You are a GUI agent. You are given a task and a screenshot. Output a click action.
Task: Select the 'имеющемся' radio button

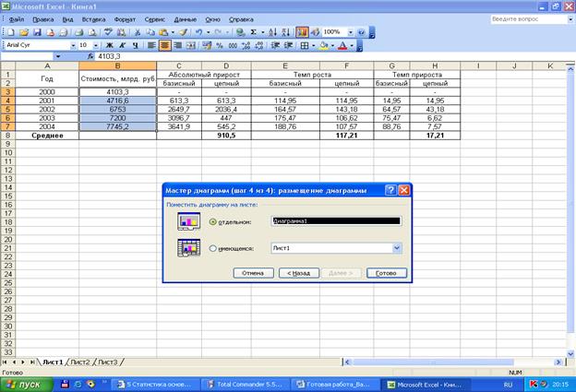213,248
